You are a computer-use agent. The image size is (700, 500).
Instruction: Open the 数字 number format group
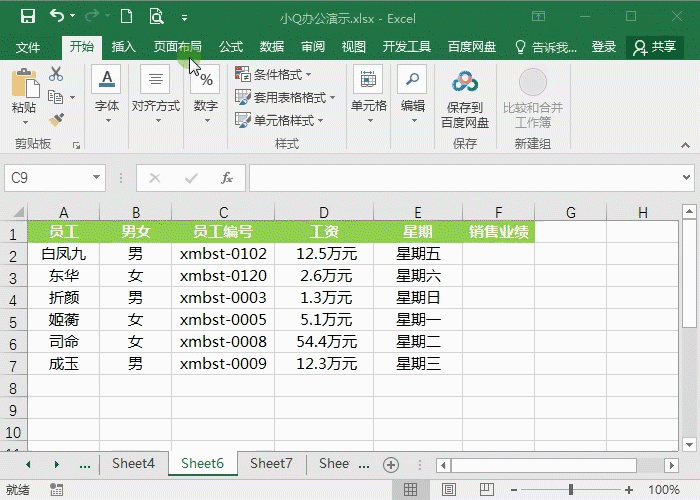(x=205, y=95)
